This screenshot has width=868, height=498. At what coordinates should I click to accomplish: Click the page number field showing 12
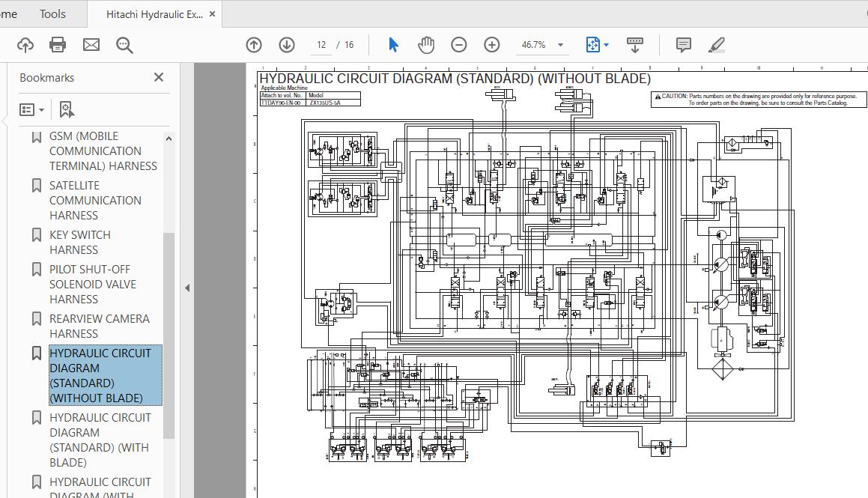click(x=321, y=45)
